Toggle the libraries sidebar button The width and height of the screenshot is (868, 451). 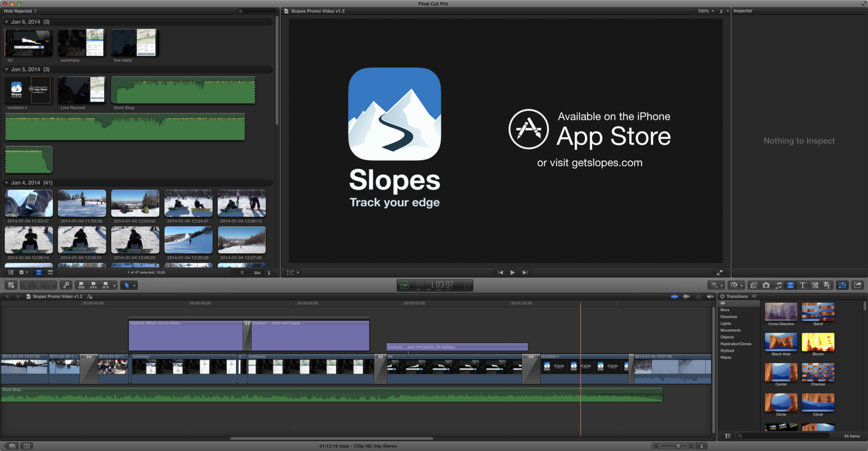tap(10, 272)
